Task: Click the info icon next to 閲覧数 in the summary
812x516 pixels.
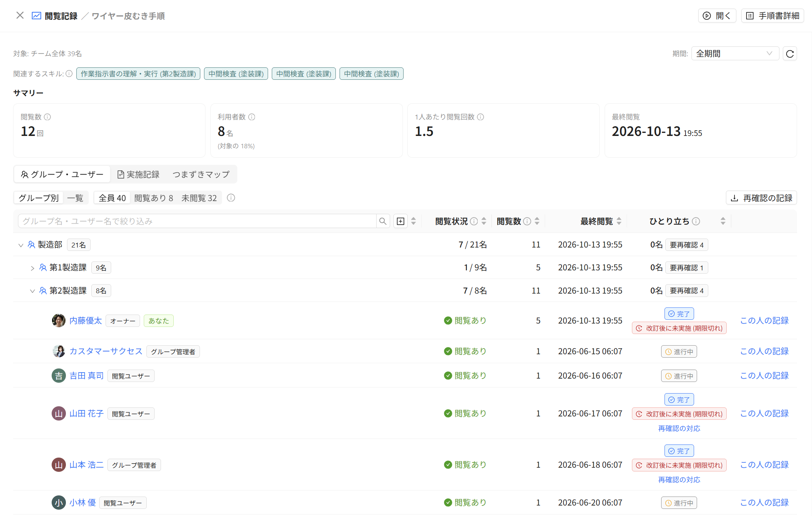Action: pyautogui.click(x=48, y=117)
